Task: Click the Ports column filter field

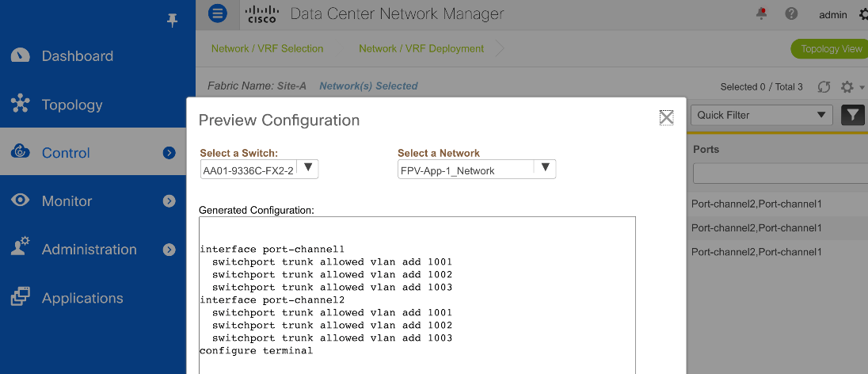Action: click(x=780, y=174)
